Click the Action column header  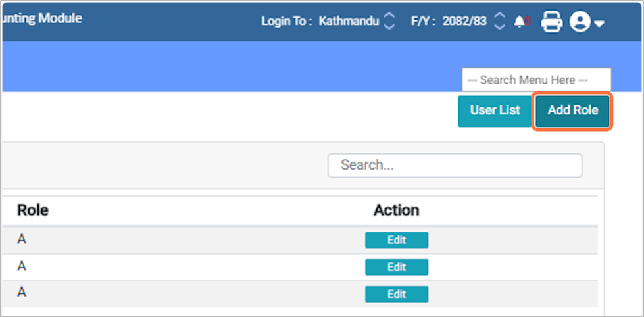[x=396, y=210]
